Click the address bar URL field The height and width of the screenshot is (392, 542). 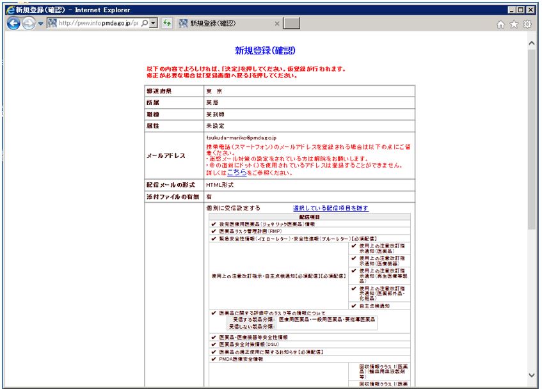98,23
